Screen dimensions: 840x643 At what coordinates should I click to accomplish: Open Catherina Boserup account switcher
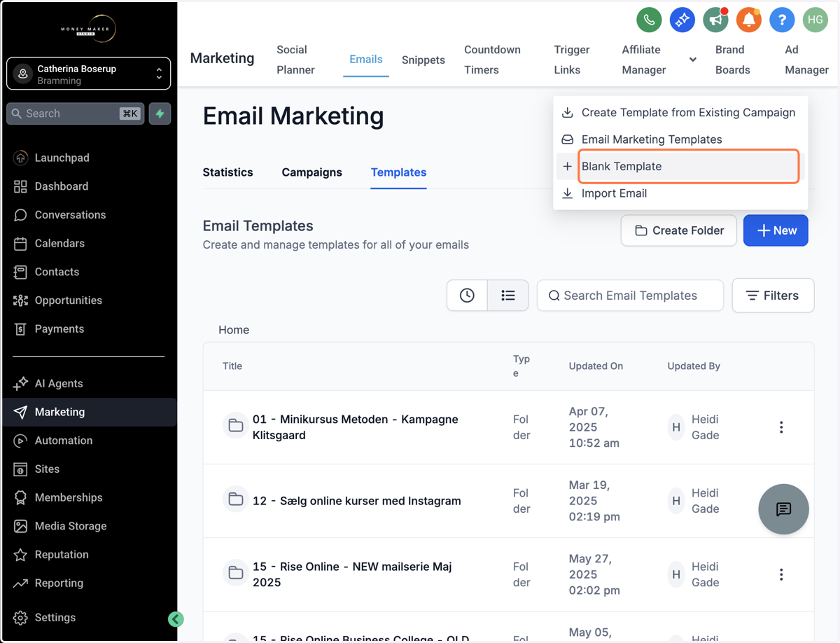89,74
